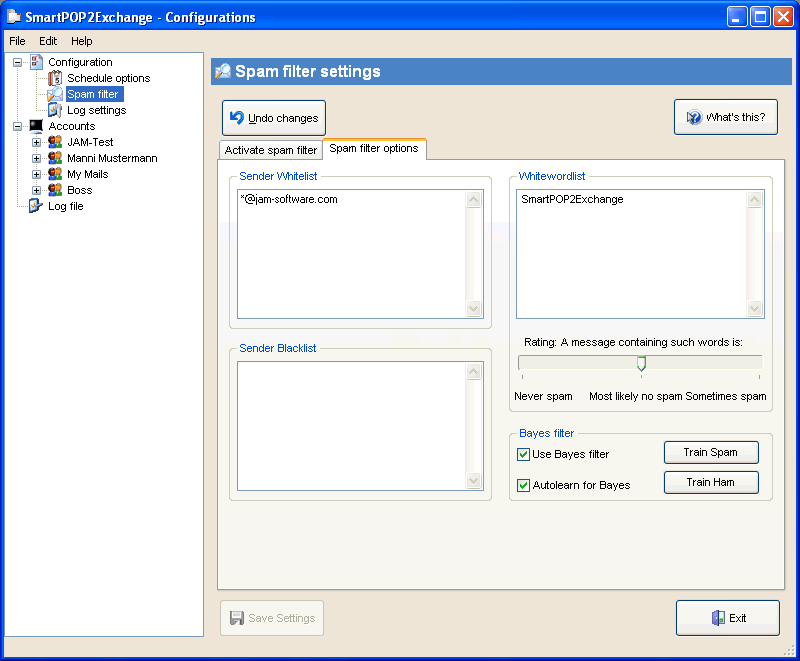Open the File menu

pyautogui.click(x=17, y=41)
